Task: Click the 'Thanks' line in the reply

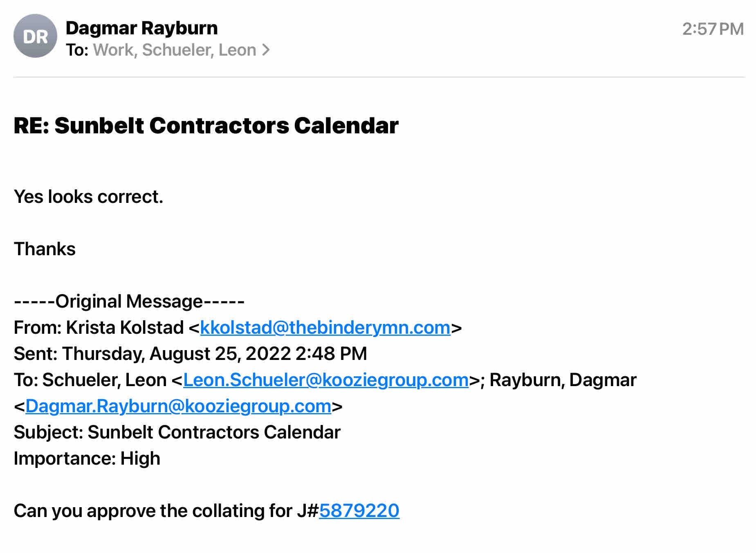Action: [x=45, y=249]
